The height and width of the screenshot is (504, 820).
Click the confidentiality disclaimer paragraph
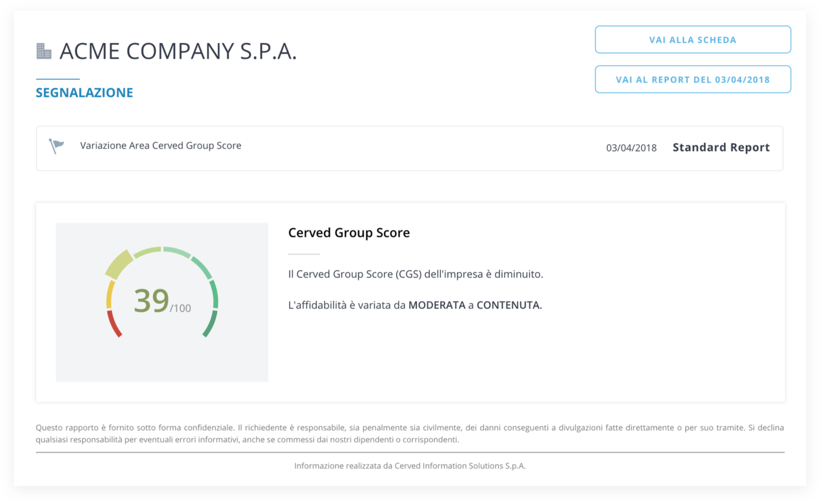click(x=410, y=434)
